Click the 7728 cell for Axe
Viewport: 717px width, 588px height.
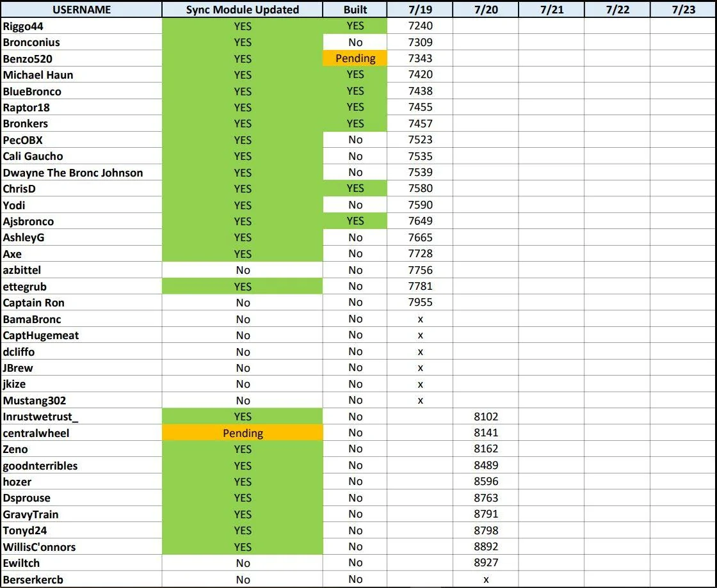click(x=420, y=253)
